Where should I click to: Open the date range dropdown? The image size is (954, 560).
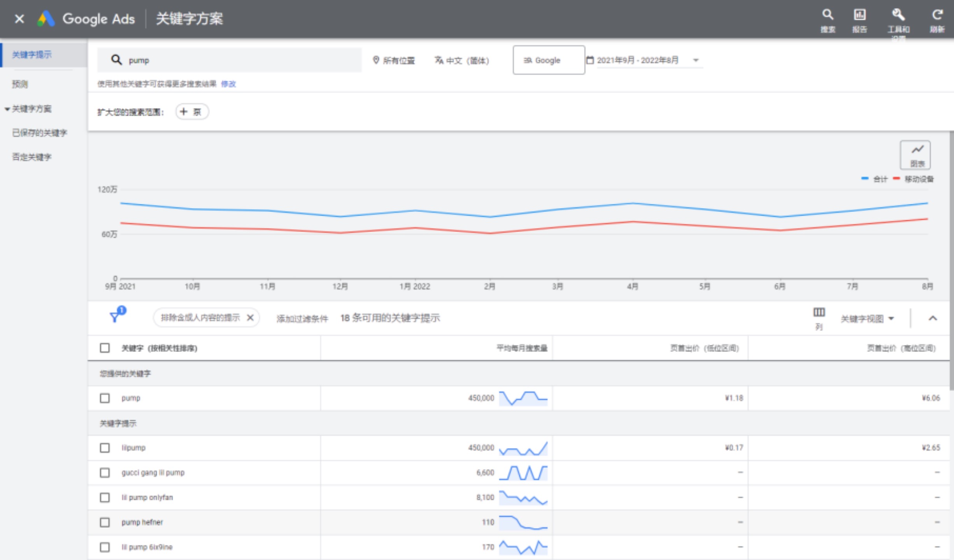click(x=646, y=60)
